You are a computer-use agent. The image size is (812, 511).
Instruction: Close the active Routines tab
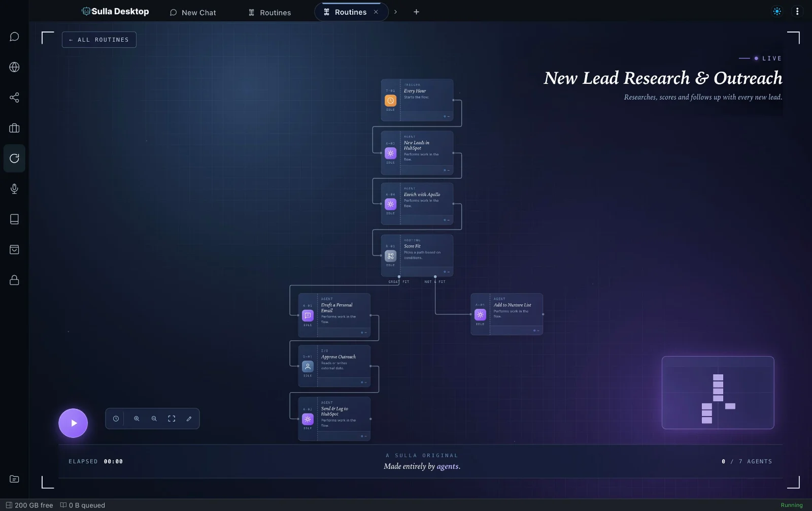pyautogui.click(x=376, y=12)
